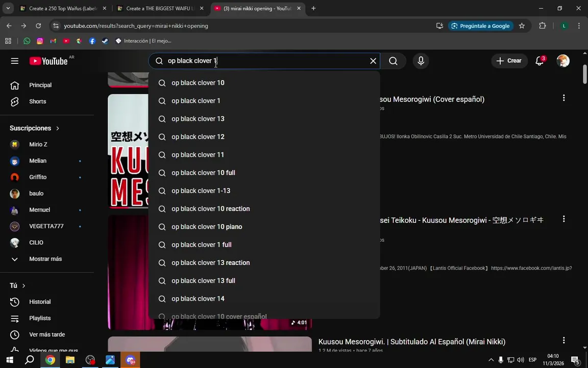
Task: Open the Windows Start menu
Action: [x=10, y=360]
